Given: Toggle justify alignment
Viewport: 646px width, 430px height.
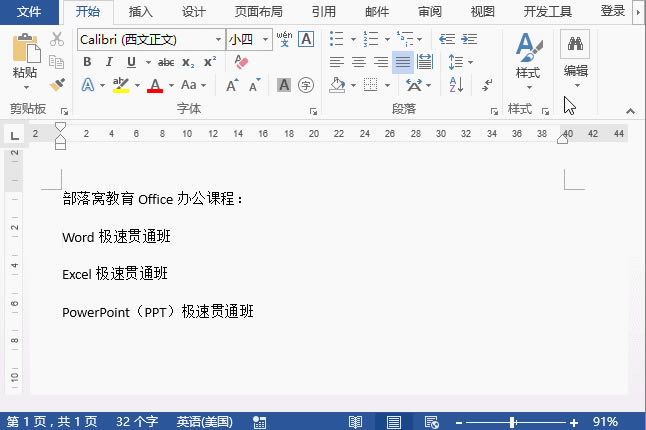Looking at the screenshot, I should [403, 62].
